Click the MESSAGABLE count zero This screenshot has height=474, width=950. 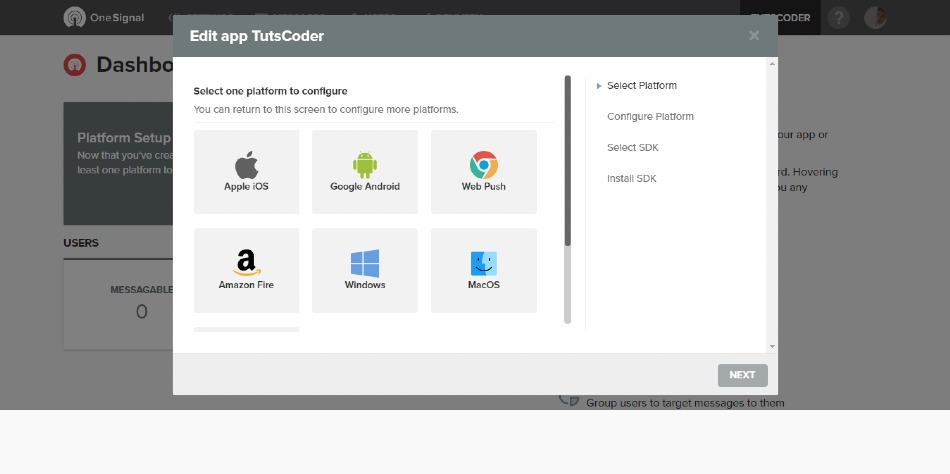141,312
